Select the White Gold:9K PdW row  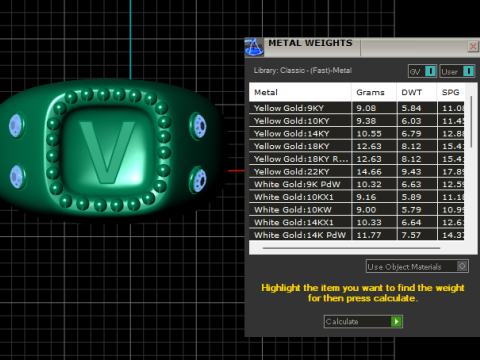click(357, 184)
